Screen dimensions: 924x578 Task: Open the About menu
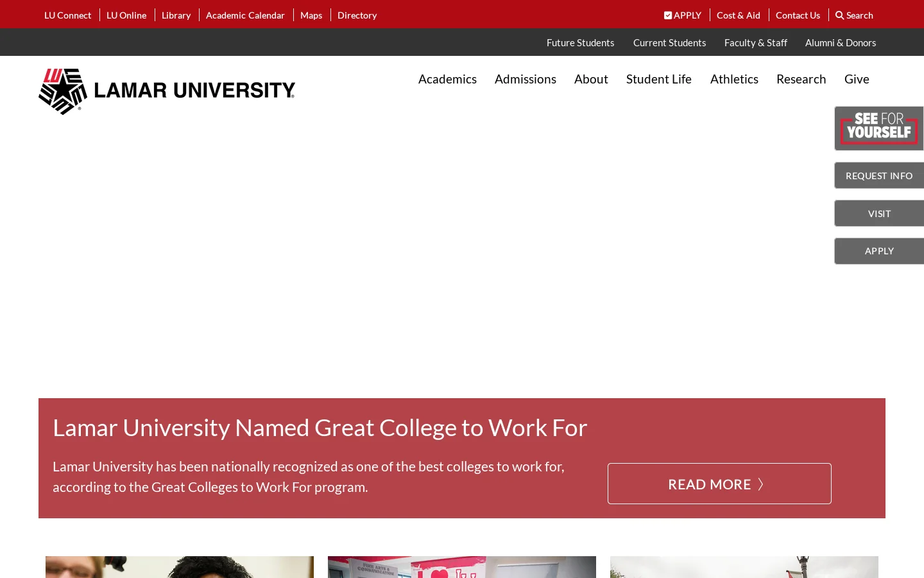pyautogui.click(x=591, y=79)
